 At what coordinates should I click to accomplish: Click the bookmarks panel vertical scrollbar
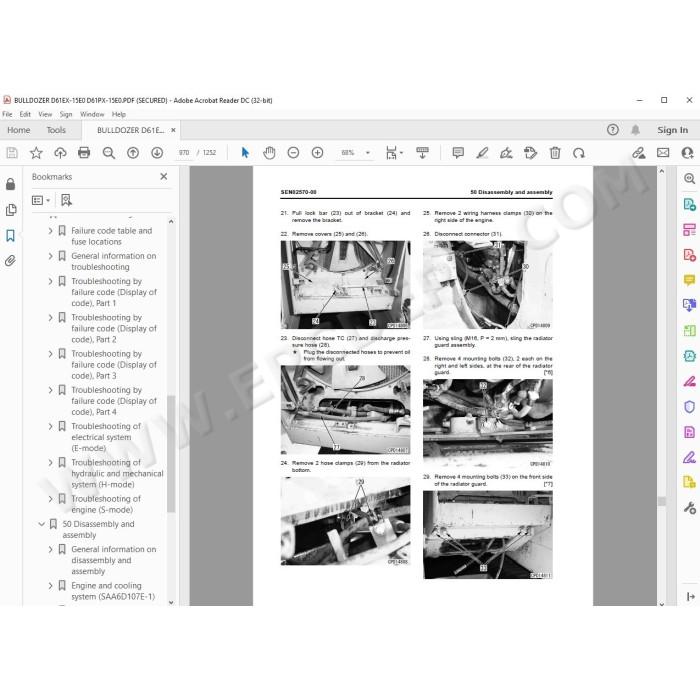coord(171,453)
